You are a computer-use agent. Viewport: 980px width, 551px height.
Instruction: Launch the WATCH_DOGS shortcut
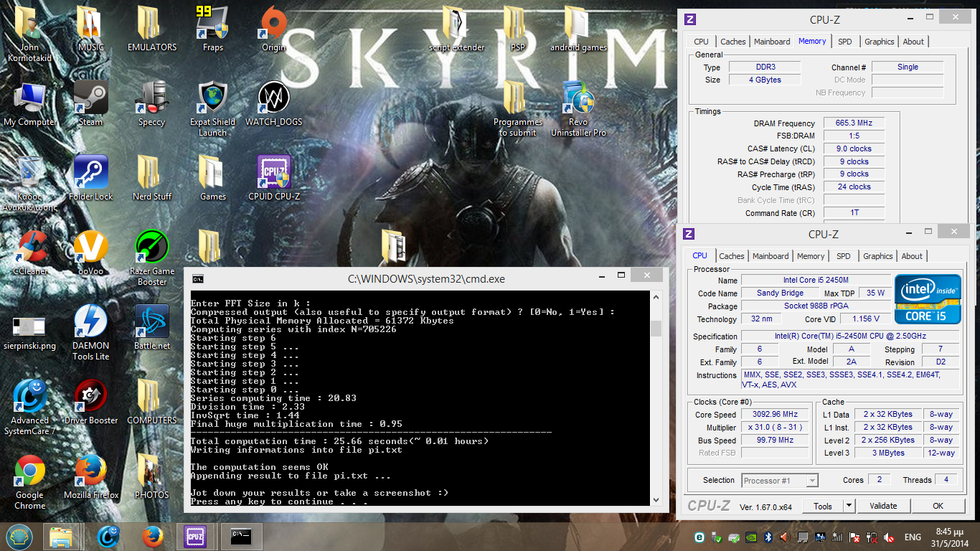click(273, 104)
